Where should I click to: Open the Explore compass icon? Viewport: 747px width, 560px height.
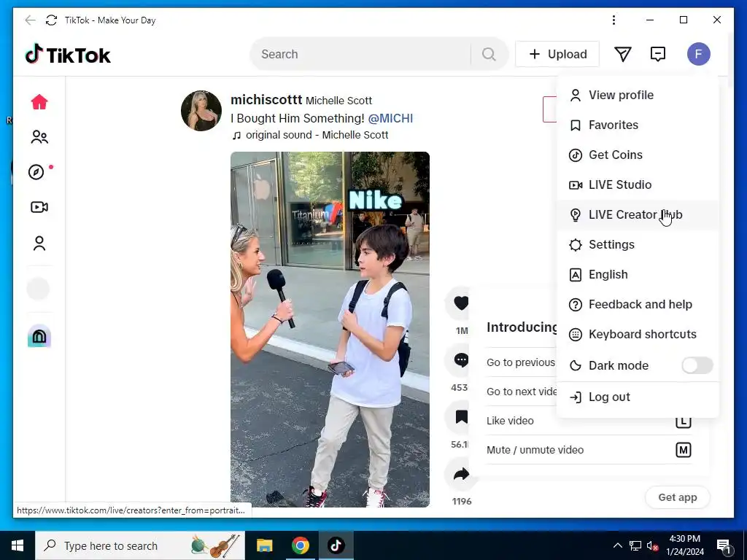coord(36,172)
